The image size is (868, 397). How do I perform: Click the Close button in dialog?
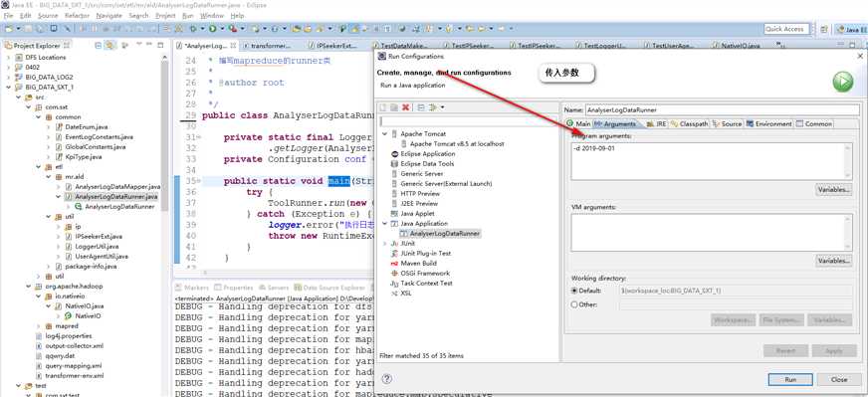(x=839, y=380)
